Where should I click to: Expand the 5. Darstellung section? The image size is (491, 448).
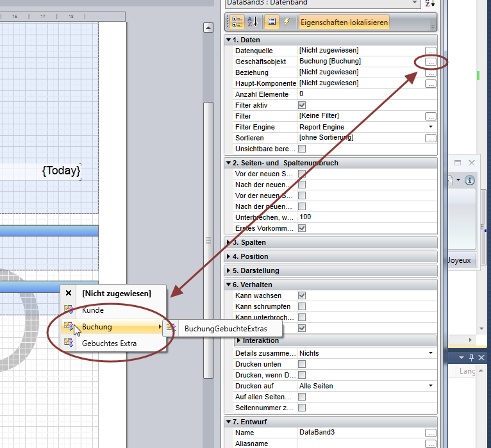(229, 270)
